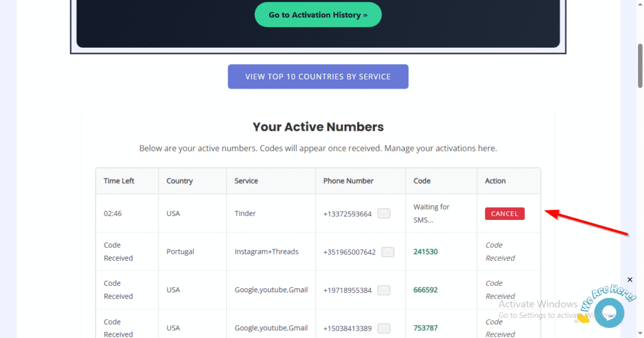Copy the USA number +19718955384
Image resolution: width=644 pixels, height=338 pixels.
coord(384,290)
